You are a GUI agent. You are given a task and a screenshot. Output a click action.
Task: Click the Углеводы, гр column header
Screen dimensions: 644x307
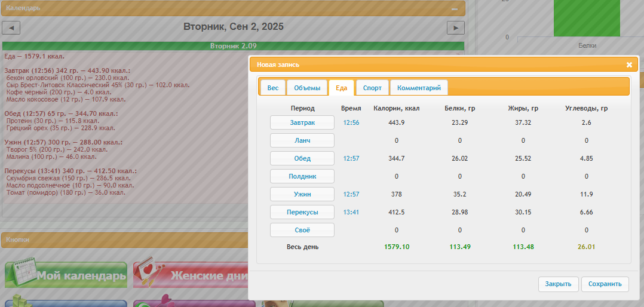pyautogui.click(x=586, y=108)
